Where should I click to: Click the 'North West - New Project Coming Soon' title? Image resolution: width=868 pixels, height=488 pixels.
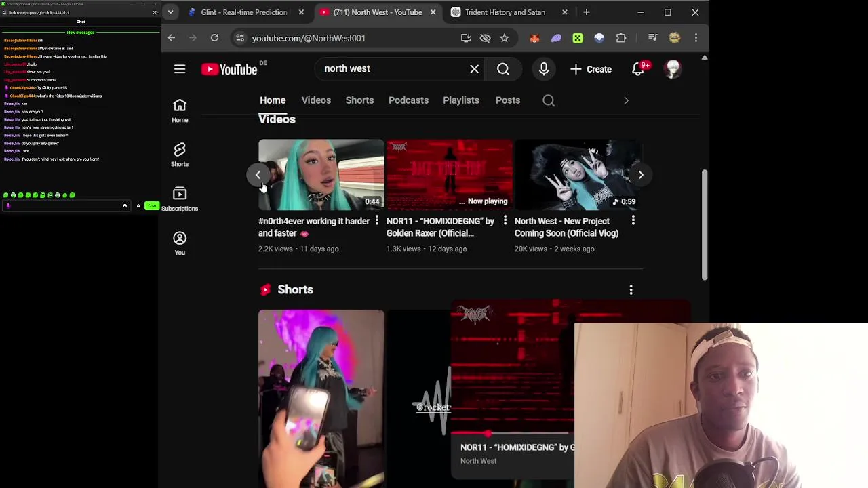point(566,227)
